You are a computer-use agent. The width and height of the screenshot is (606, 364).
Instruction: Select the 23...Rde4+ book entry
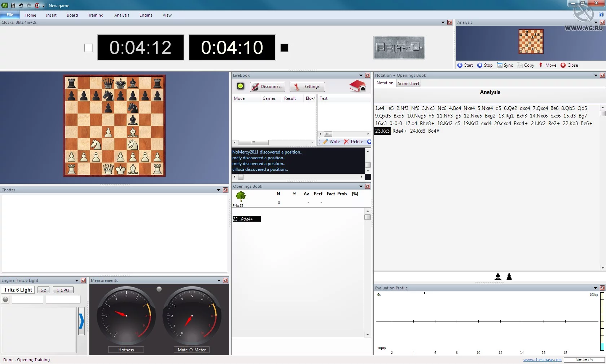tap(246, 219)
